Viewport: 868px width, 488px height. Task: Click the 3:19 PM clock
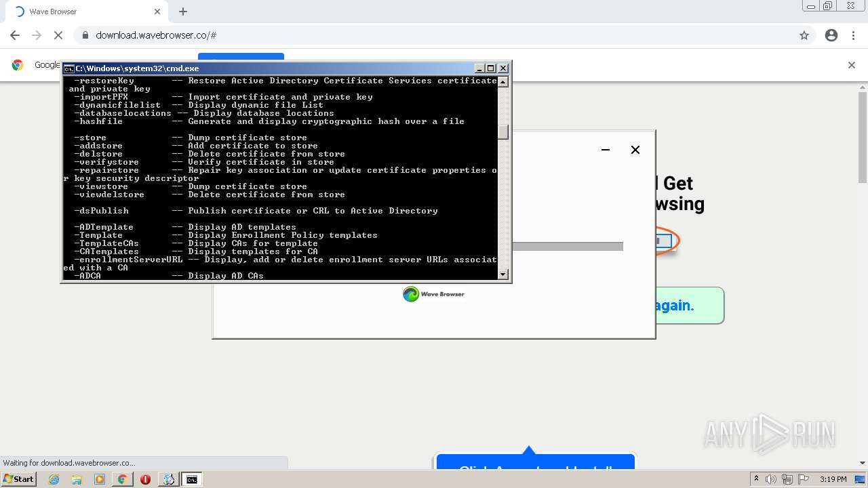(833, 479)
